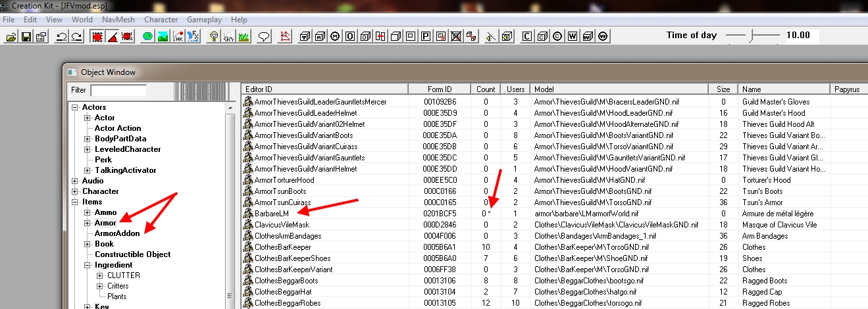The image size is (868, 309).
Task: Expand the Ammo tree node
Action: (88, 212)
